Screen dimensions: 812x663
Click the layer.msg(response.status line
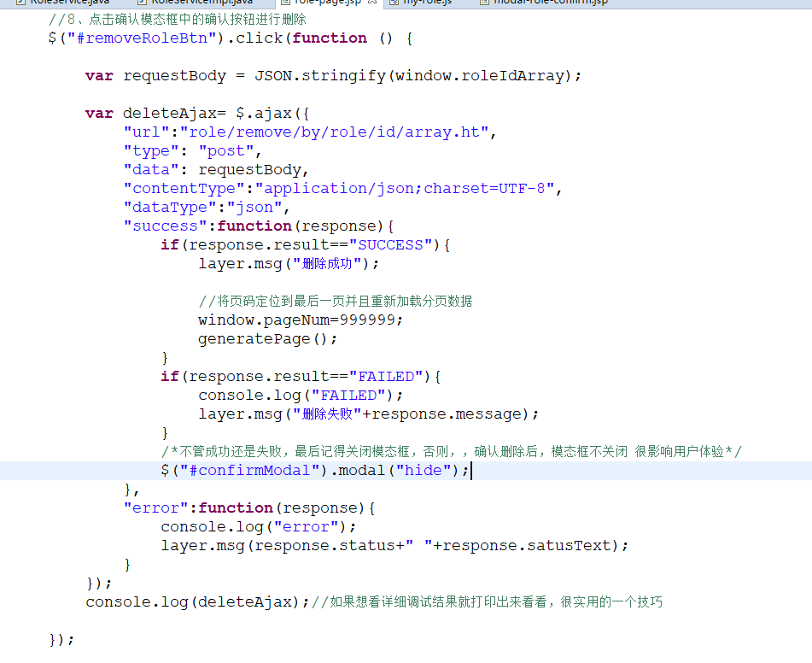click(x=394, y=546)
